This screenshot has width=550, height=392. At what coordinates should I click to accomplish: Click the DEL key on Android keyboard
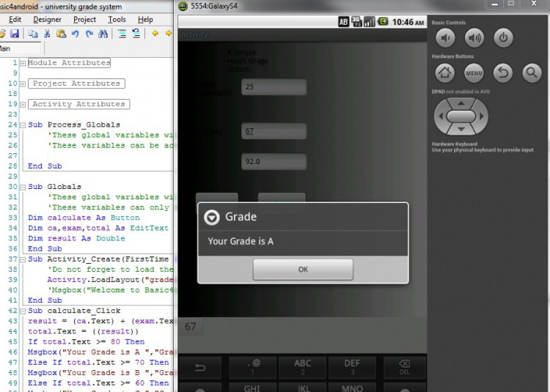click(x=404, y=368)
